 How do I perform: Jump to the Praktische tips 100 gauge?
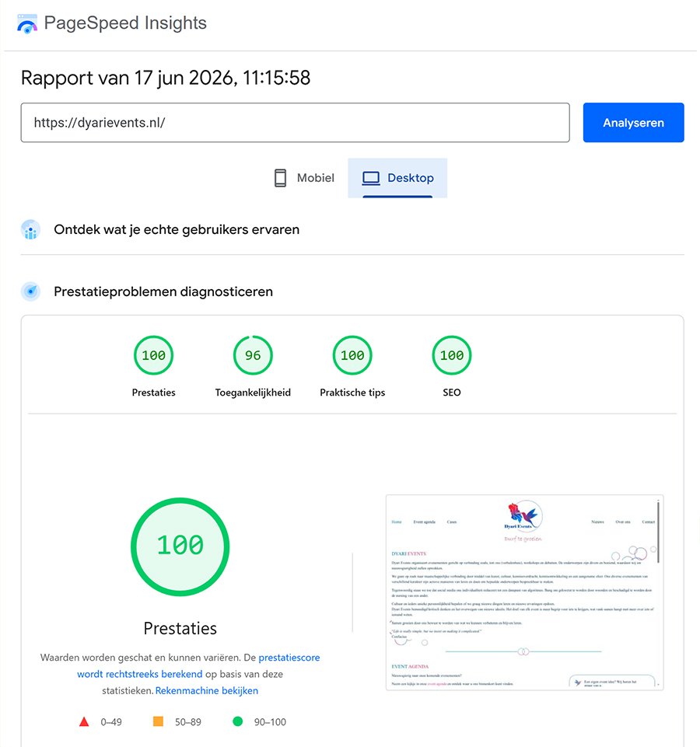point(352,355)
